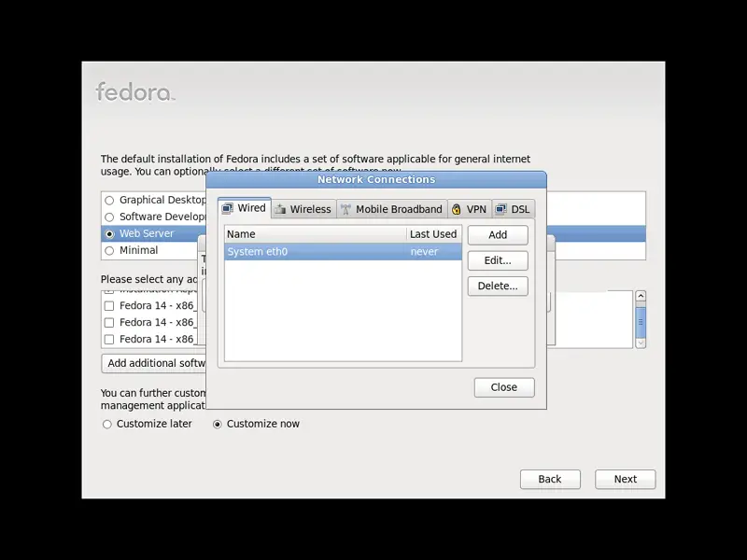The height and width of the screenshot is (560, 747).
Task: Enable Customize now radio button
Action: click(x=218, y=424)
